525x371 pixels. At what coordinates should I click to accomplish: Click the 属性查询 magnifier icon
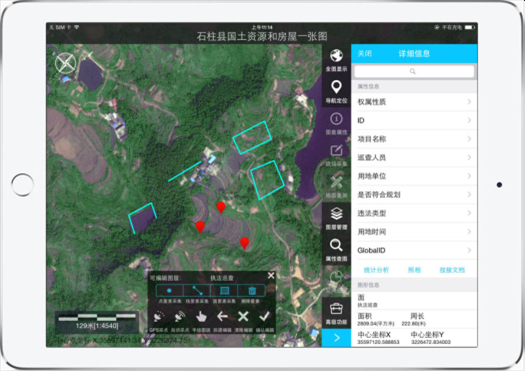pyautogui.click(x=336, y=245)
